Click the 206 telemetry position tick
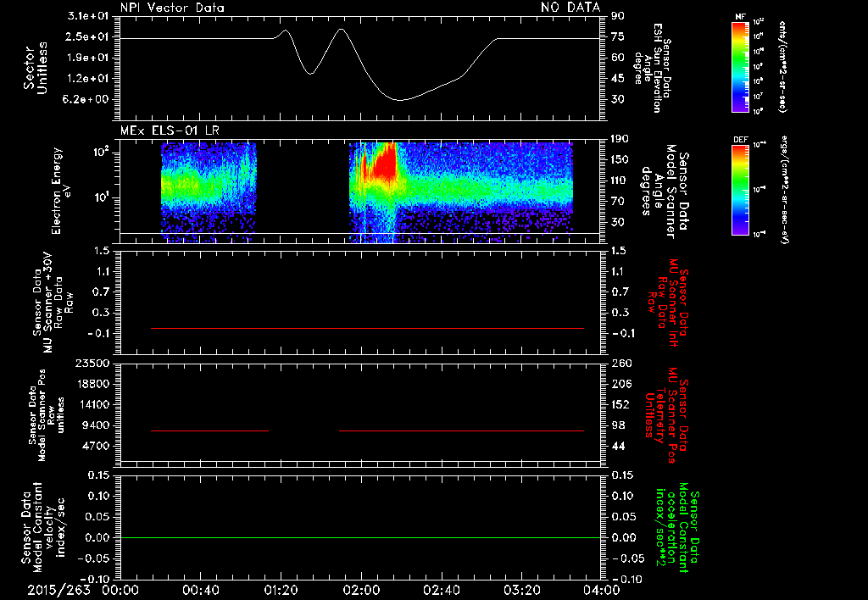 pyautogui.click(x=620, y=384)
